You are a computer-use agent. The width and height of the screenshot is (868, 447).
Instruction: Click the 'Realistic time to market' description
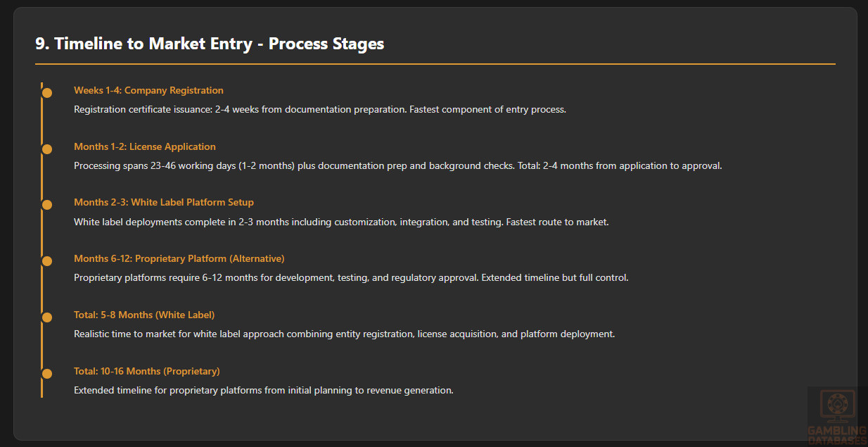(x=345, y=334)
